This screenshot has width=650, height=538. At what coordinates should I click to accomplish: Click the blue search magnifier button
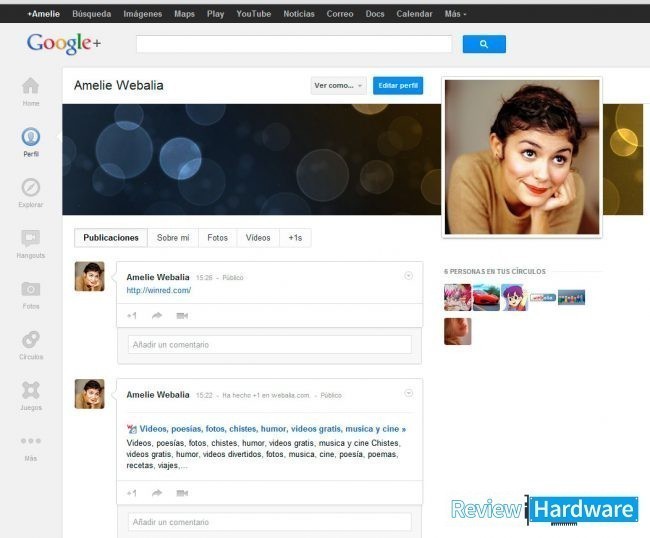484,44
